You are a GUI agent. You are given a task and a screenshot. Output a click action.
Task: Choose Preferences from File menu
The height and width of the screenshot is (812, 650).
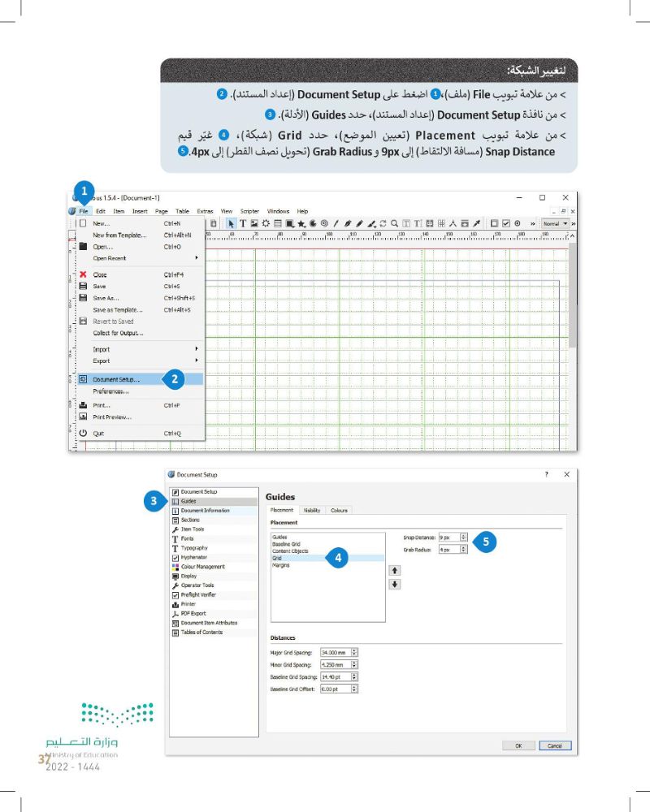coord(140,391)
